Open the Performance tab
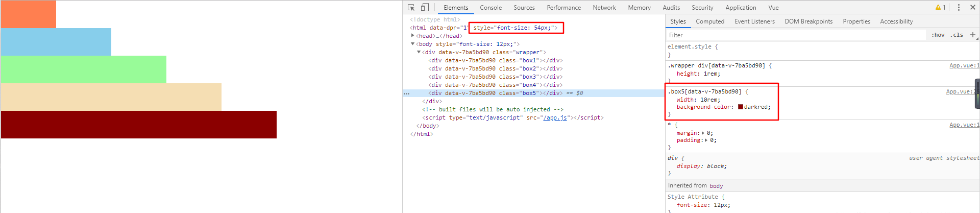 tap(564, 8)
